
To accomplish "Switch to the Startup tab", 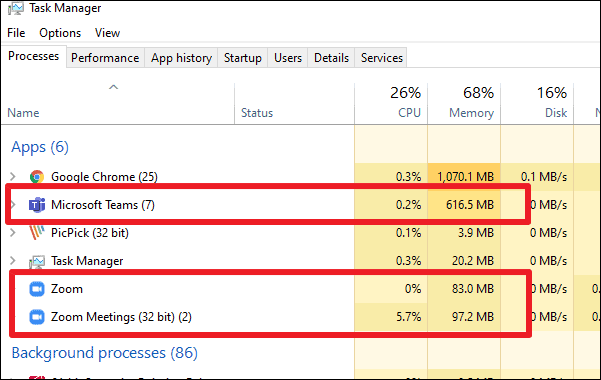I will click(243, 58).
